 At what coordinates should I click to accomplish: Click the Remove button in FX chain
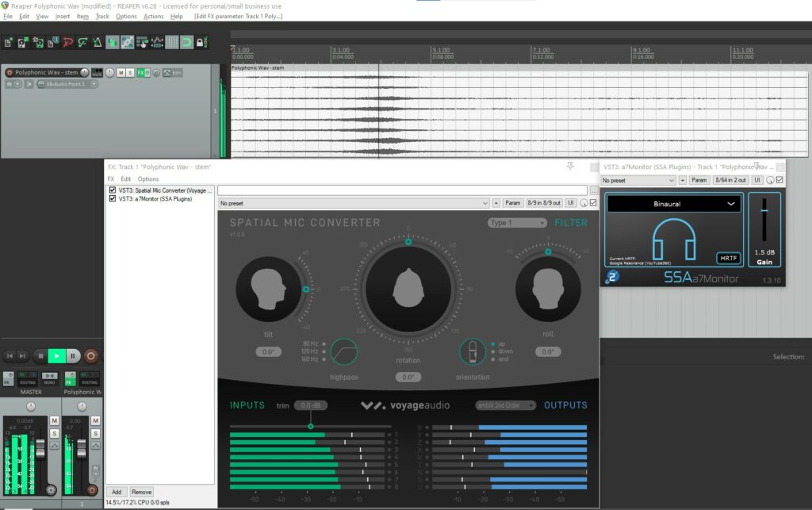point(141,492)
